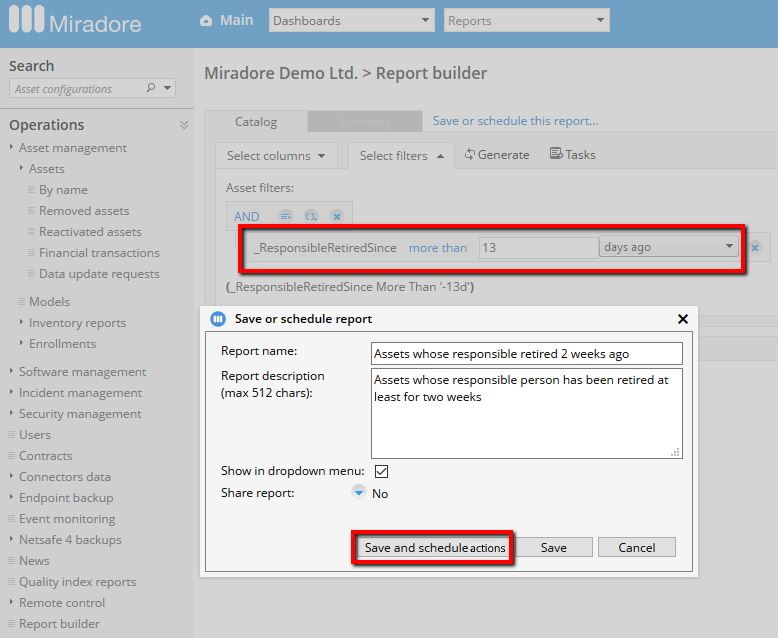Click the add filter icon beside AND

pos(286,216)
